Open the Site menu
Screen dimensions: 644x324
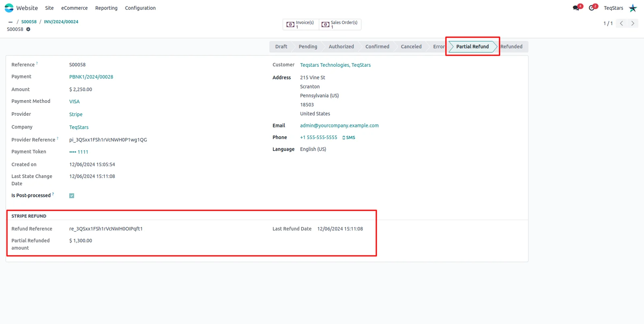(50, 8)
